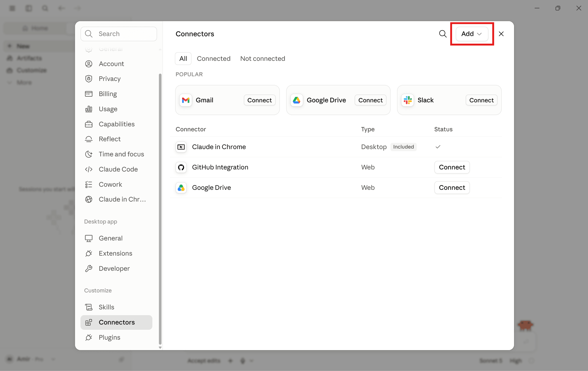The width and height of the screenshot is (588, 371).
Task: Select the GitHub Integration row text
Action: pos(220,167)
